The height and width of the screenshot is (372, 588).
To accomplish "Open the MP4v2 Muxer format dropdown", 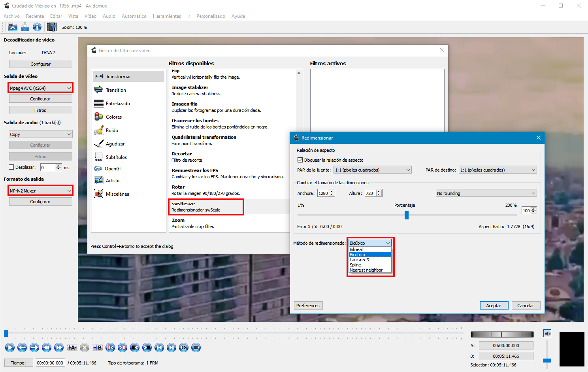I will click(40, 191).
